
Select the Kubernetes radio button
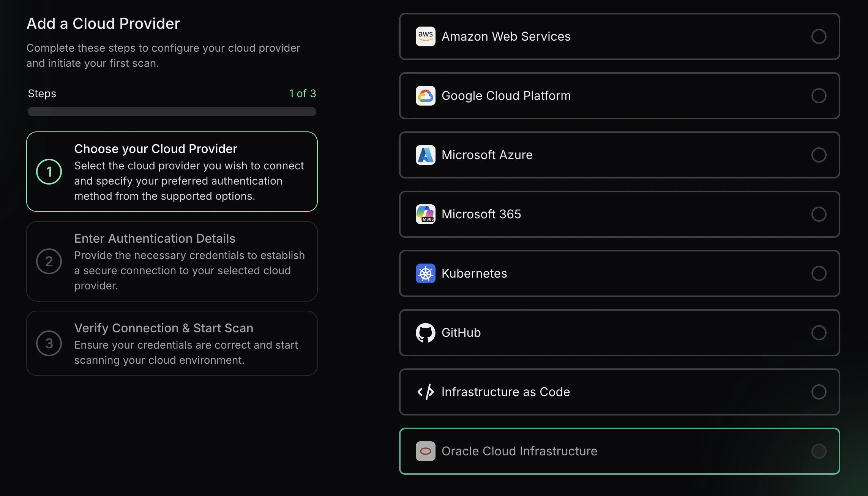tap(819, 273)
